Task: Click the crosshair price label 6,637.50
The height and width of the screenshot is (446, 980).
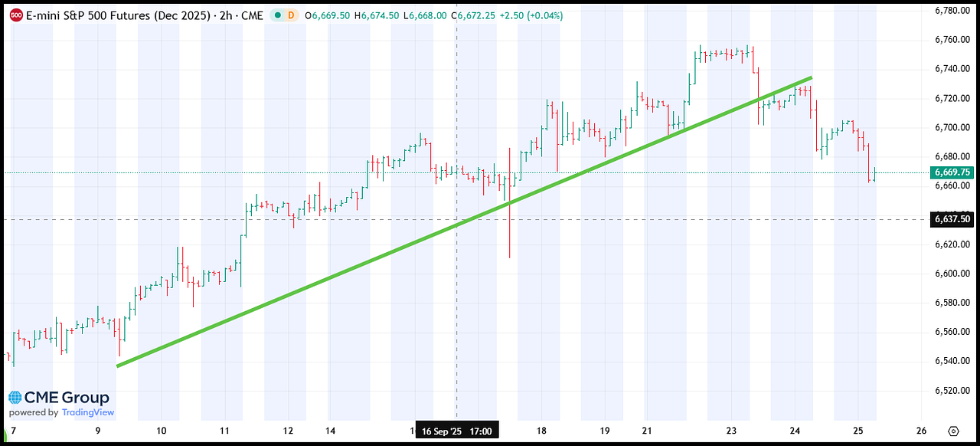Action: 953,219
